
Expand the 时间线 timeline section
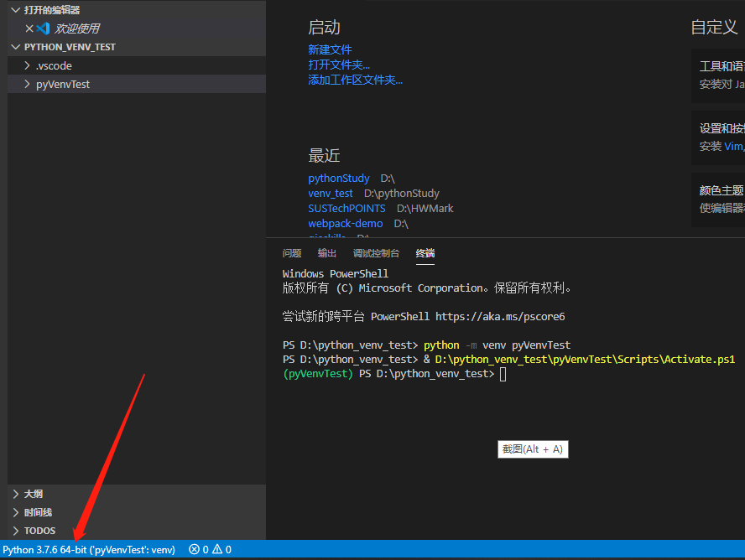click(16, 512)
